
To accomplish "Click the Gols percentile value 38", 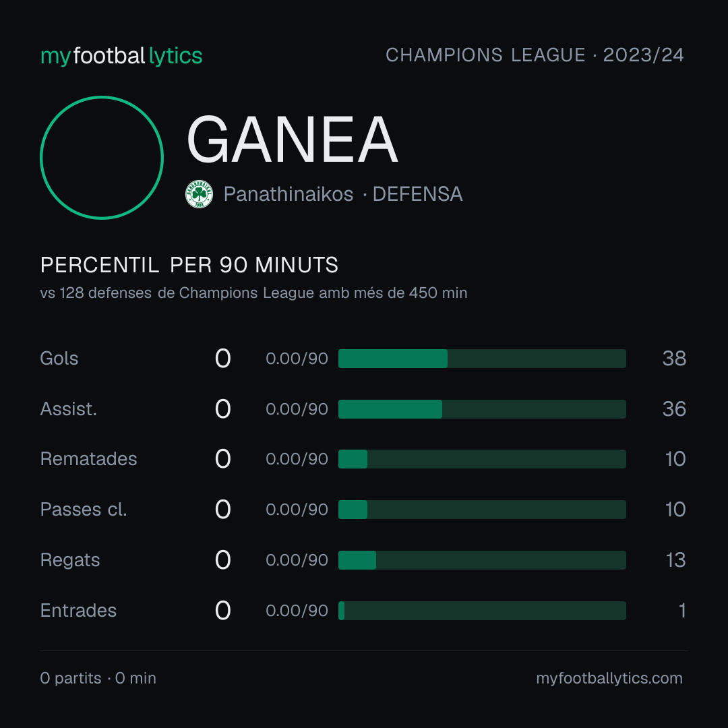I will point(674,359).
